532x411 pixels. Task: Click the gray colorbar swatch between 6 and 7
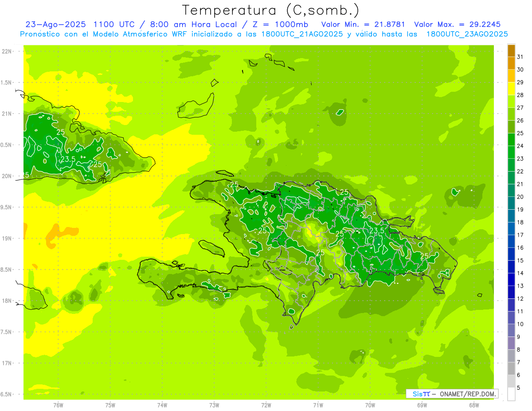511,368
